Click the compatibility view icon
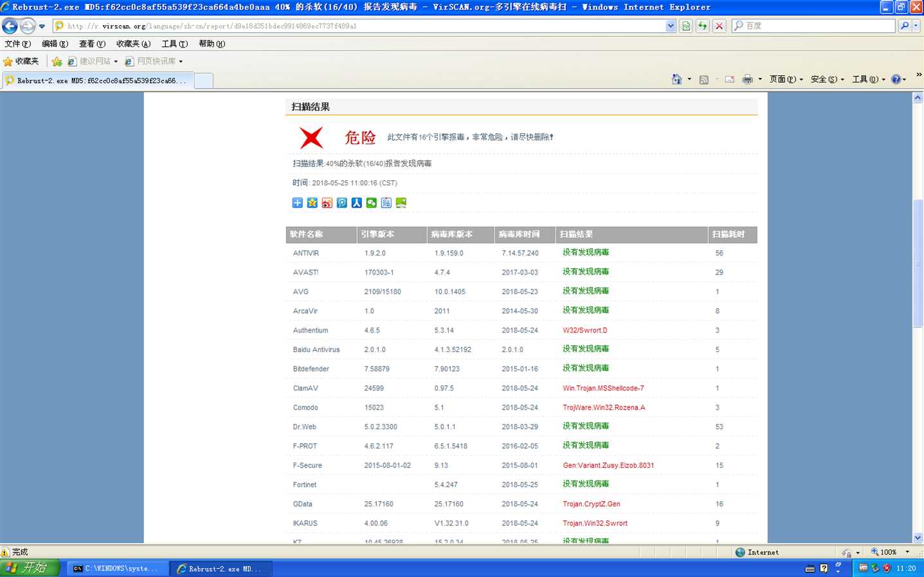The image size is (924, 577). (686, 26)
